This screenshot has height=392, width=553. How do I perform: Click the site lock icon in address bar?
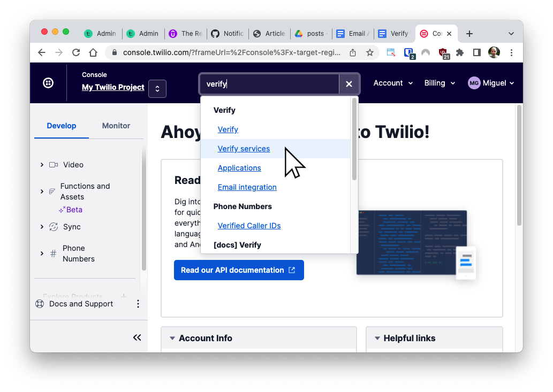[114, 53]
